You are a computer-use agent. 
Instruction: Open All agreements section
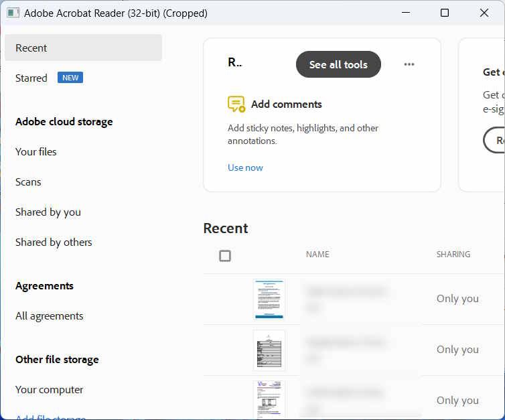coord(50,316)
